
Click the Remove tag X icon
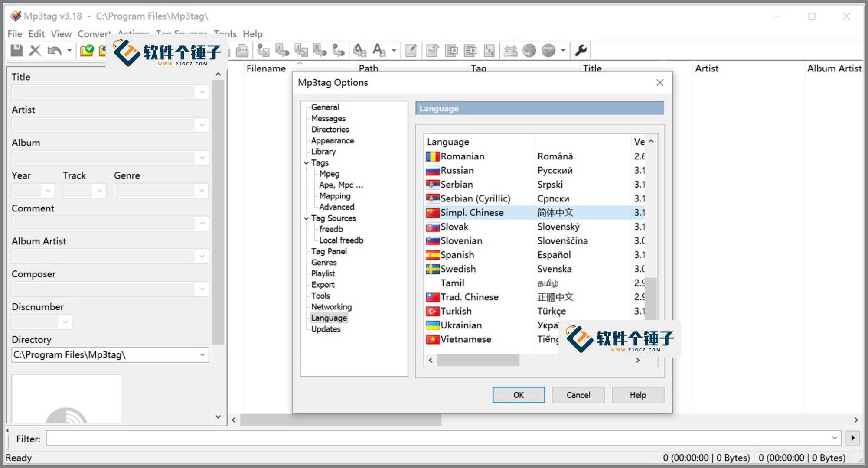pyautogui.click(x=35, y=50)
